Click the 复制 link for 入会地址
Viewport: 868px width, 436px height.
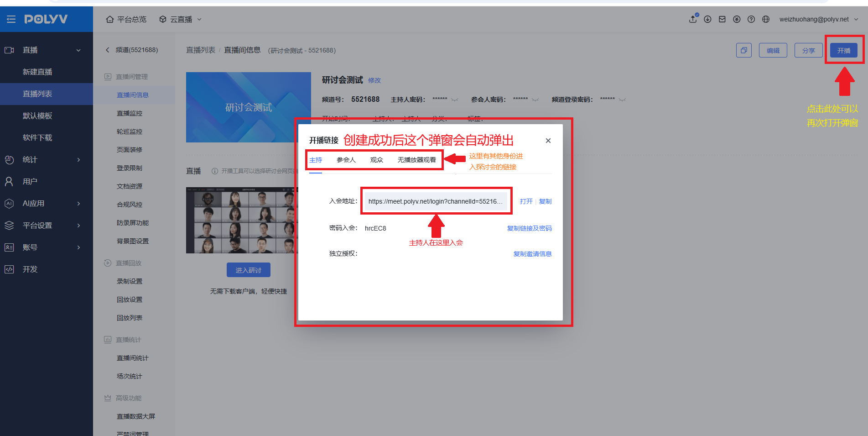[x=546, y=201]
